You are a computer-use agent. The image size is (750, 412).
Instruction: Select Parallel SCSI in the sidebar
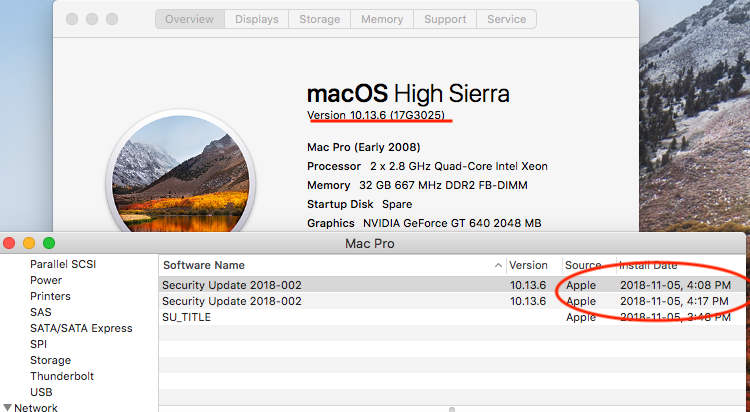tap(63, 265)
